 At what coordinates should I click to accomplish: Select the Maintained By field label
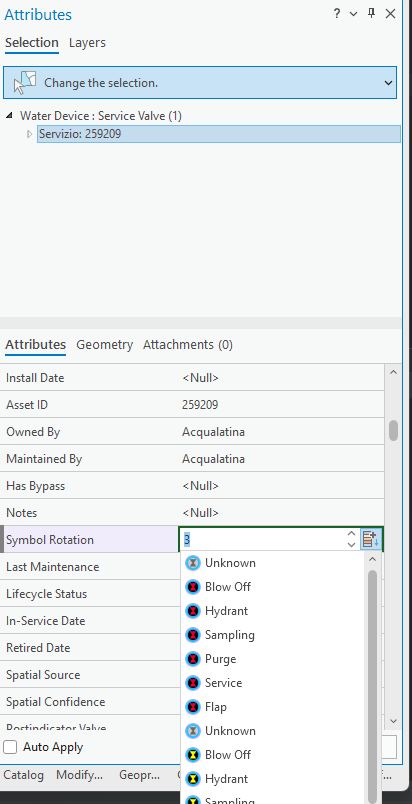pyautogui.click(x=44, y=459)
